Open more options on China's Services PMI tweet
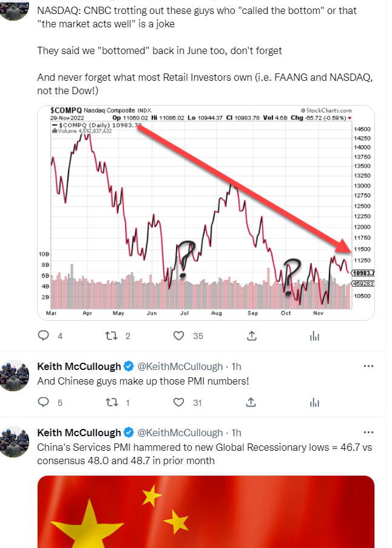392x548 pixels. click(x=368, y=433)
